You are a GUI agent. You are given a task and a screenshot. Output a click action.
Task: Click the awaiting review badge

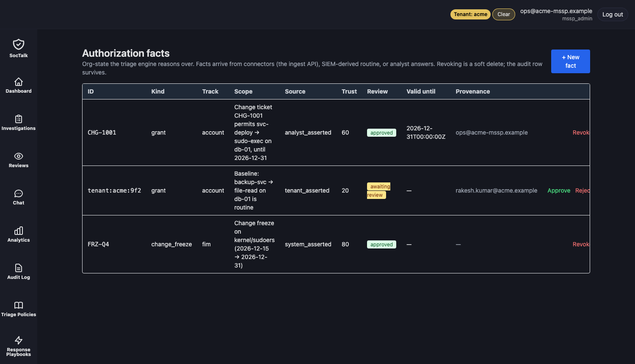[x=379, y=190]
